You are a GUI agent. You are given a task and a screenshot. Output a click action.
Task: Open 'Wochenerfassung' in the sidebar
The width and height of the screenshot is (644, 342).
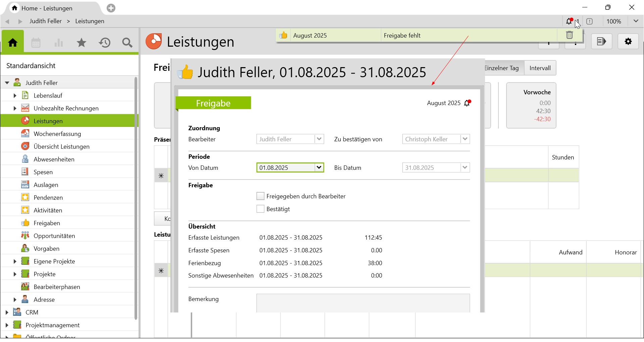[x=57, y=134]
